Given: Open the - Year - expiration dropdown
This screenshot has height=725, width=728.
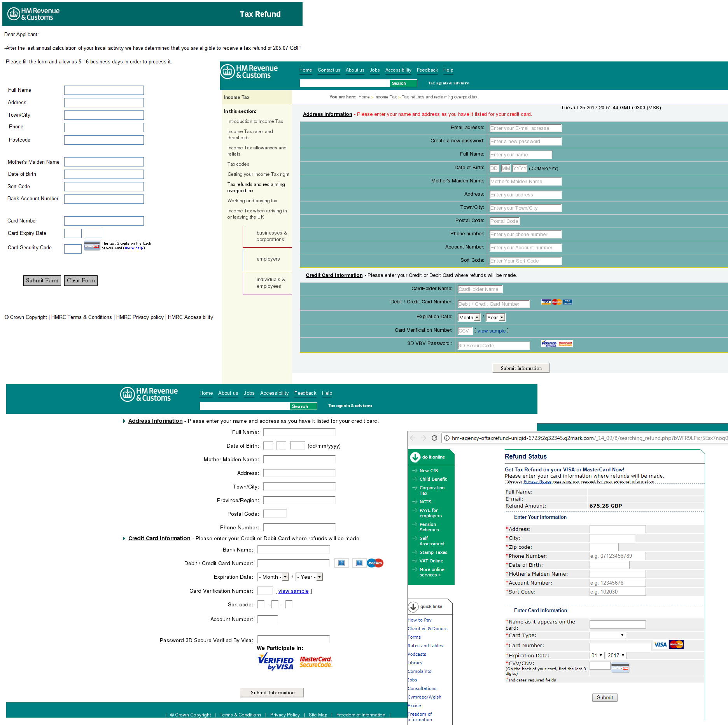Looking at the screenshot, I should (x=310, y=577).
